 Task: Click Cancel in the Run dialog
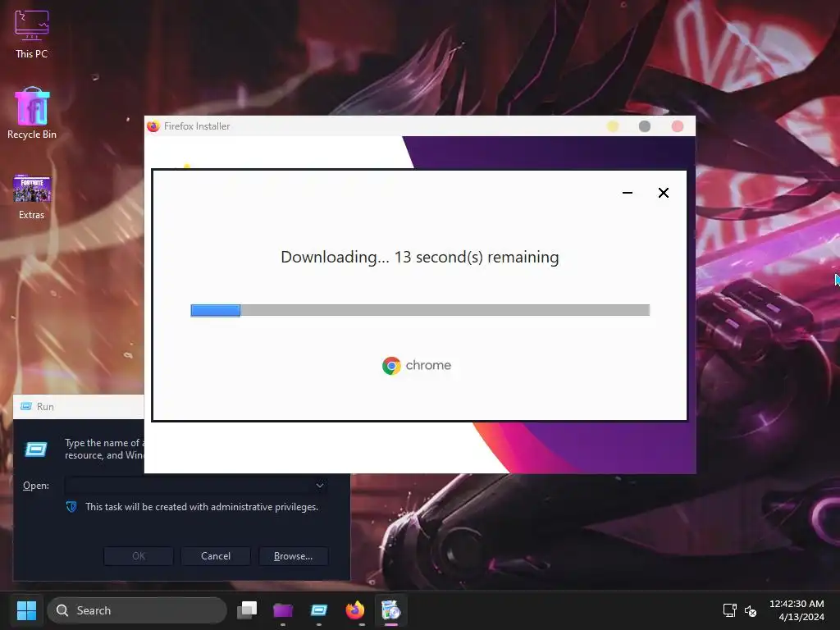216,556
